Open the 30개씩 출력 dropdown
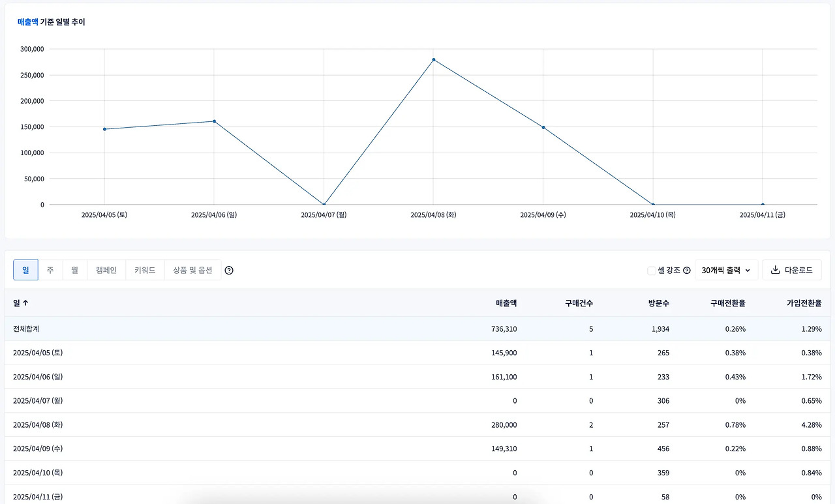Viewport: 835px width, 504px height. click(x=726, y=270)
